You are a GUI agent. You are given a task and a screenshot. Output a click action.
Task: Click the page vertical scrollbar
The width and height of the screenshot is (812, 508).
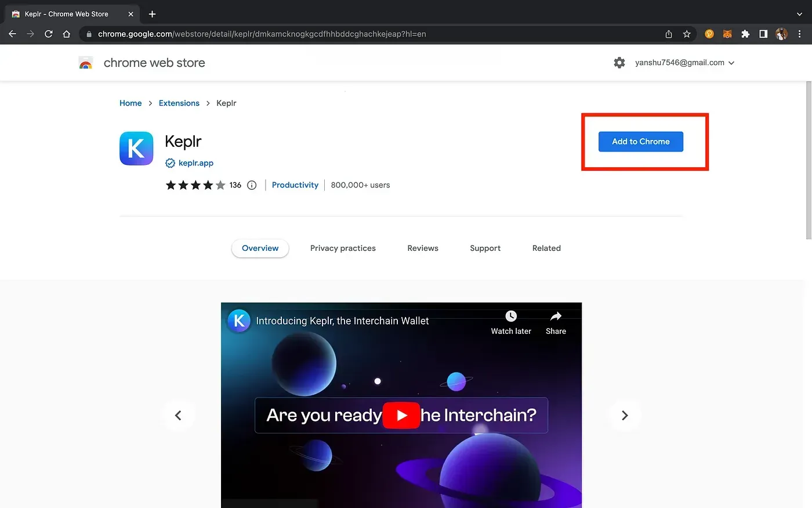(809, 160)
